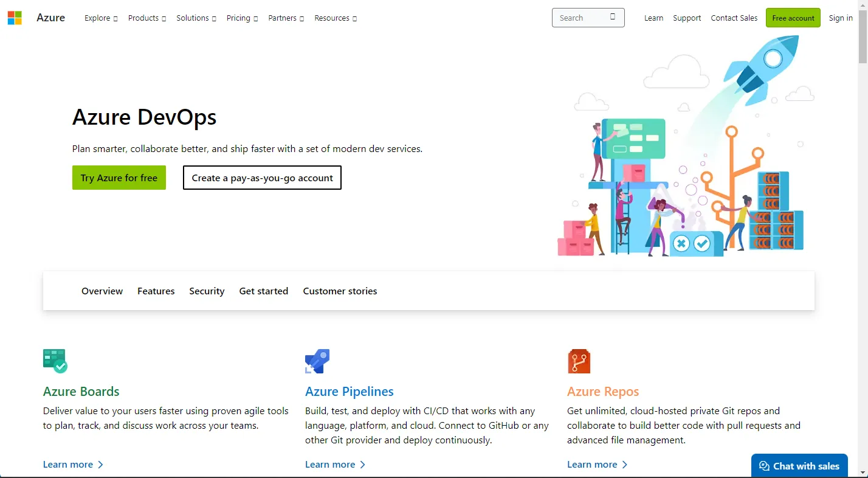
Task: Click the Microsoft four-square logo
Action: (15, 18)
